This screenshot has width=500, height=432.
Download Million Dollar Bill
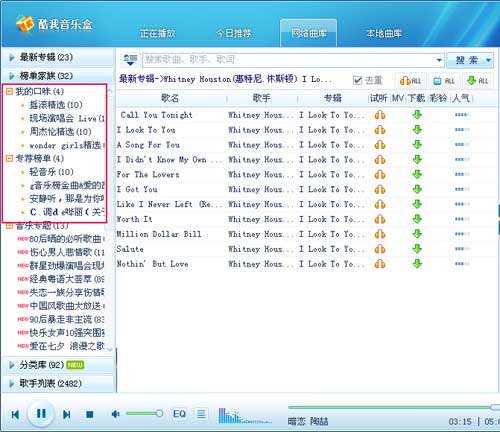click(417, 234)
